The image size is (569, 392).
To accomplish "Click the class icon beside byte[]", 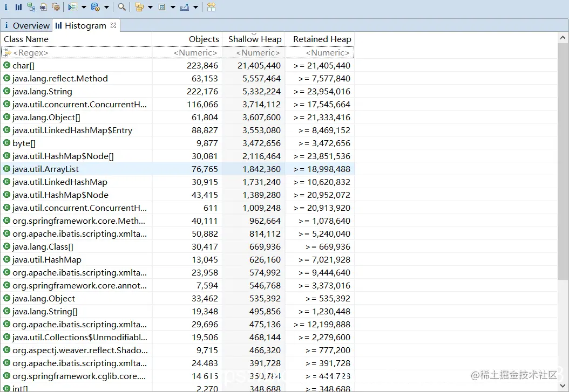I will [x=6, y=143].
